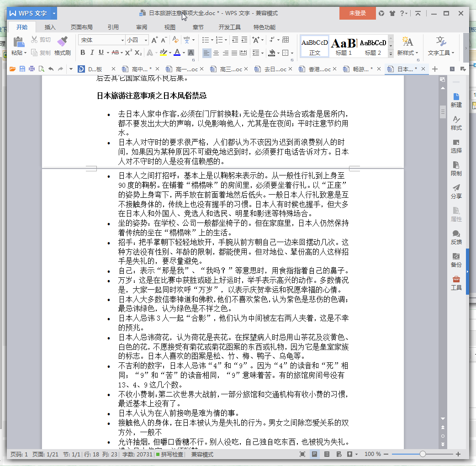Screen dimensions: 476x466
Task: Open a file with the folder icon
Action: pos(12,69)
